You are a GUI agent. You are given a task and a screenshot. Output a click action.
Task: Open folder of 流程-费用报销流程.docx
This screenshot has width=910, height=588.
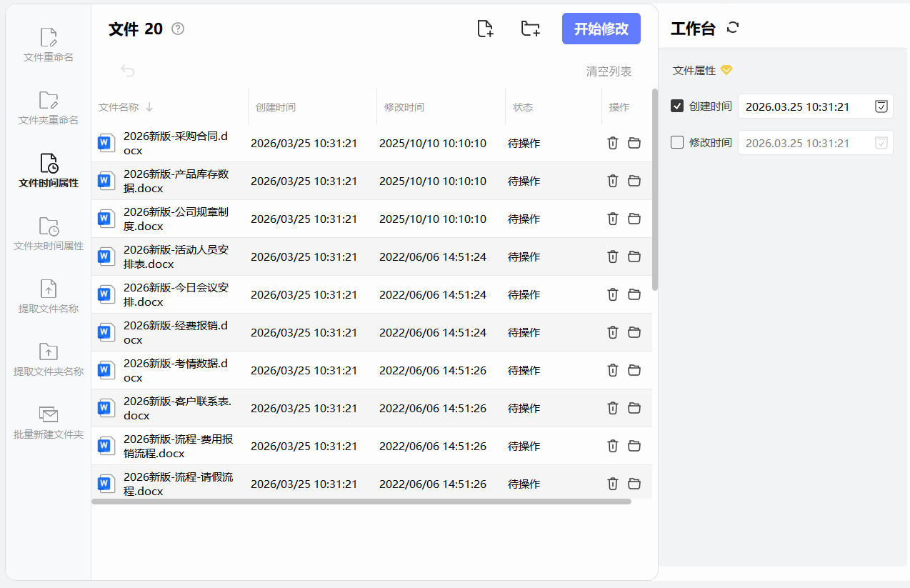coord(634,446)
